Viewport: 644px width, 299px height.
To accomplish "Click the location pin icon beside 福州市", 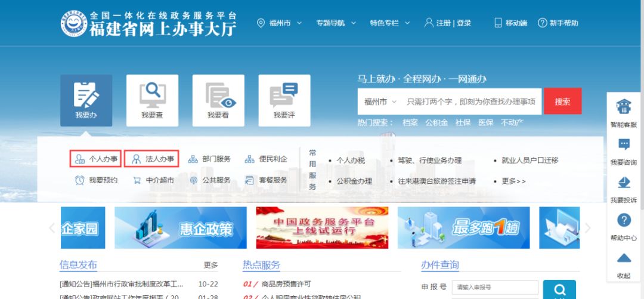I will pyautogui.click(x=261, y=23).
